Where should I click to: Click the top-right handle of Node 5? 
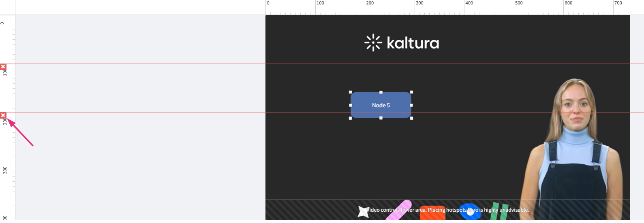411,92
